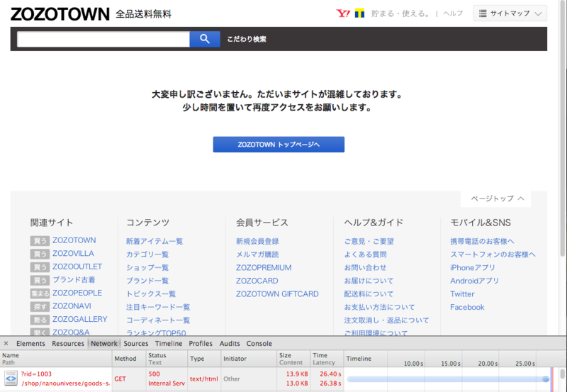Open the ZOZOPEOPLE link
The image size is (567, 392).
pos(77,293)
